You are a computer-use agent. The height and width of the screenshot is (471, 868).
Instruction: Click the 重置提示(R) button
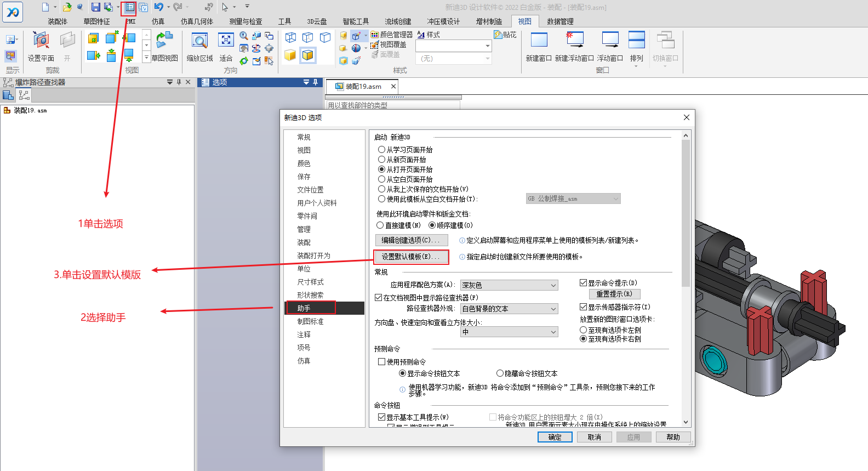(614, 294)
